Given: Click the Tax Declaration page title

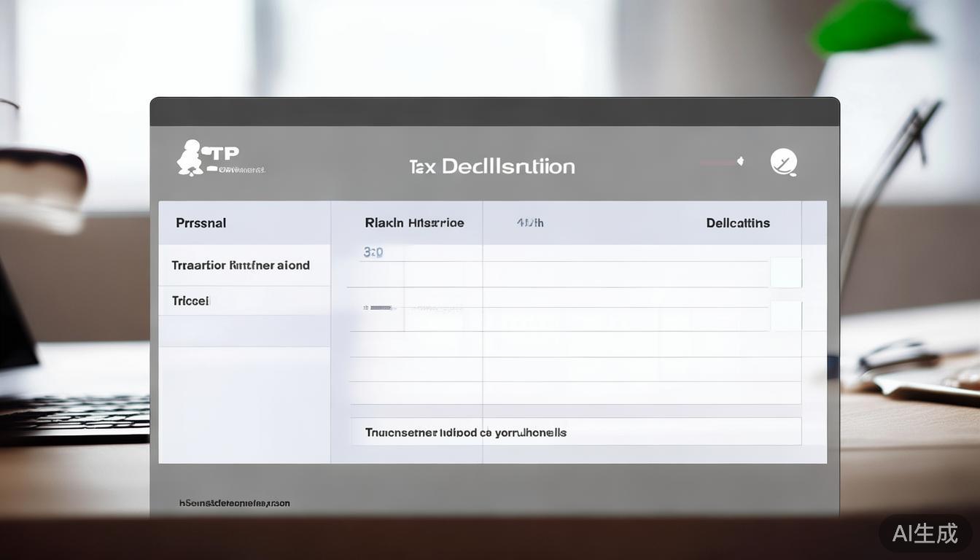Looking at the screenshot, I should (491, 166).
